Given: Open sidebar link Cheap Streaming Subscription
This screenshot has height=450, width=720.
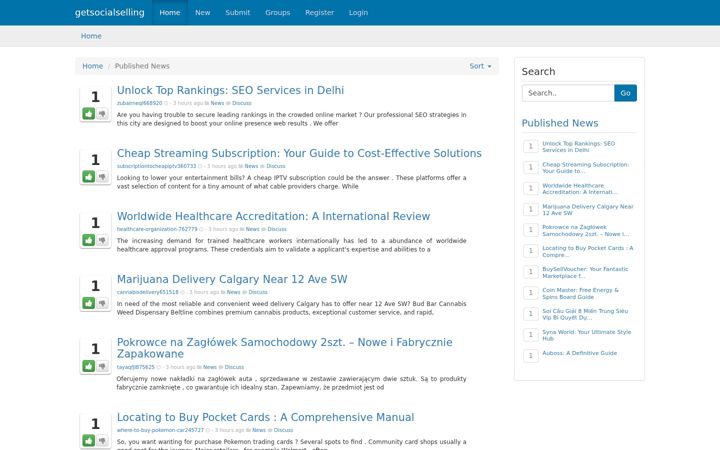Looking at the screenshot, I should (x=585, y=168).
